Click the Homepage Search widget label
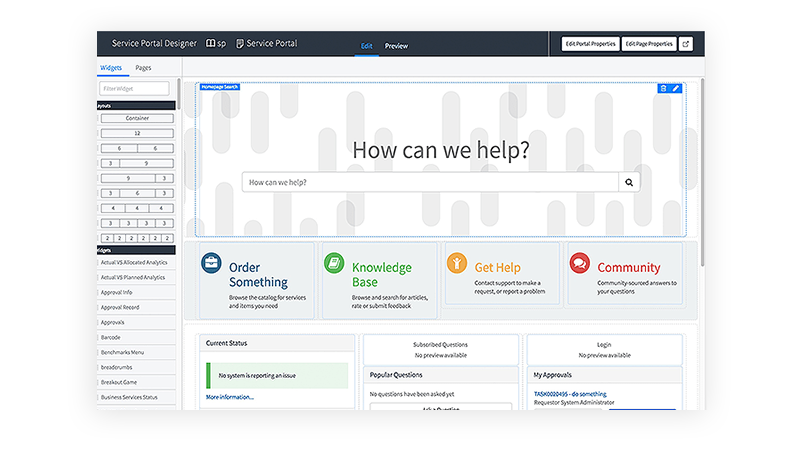The width and height of the screenshot is (800, 457). coord(220,87)
